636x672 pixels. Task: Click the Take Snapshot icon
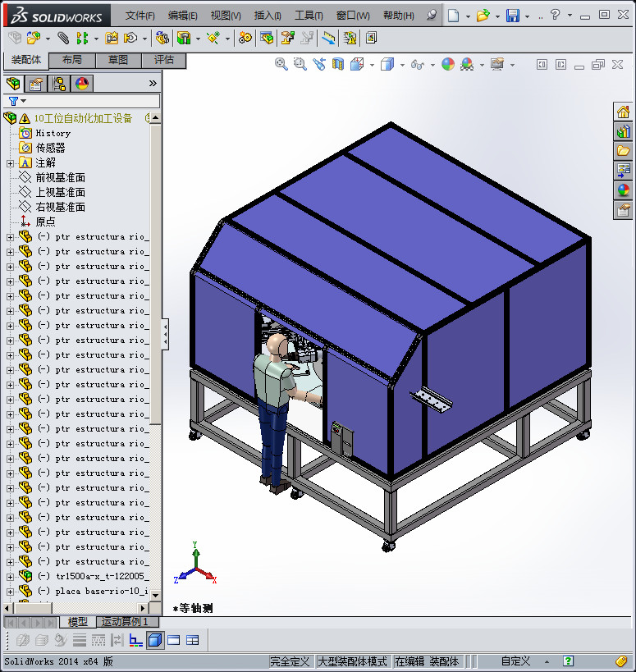371,38
